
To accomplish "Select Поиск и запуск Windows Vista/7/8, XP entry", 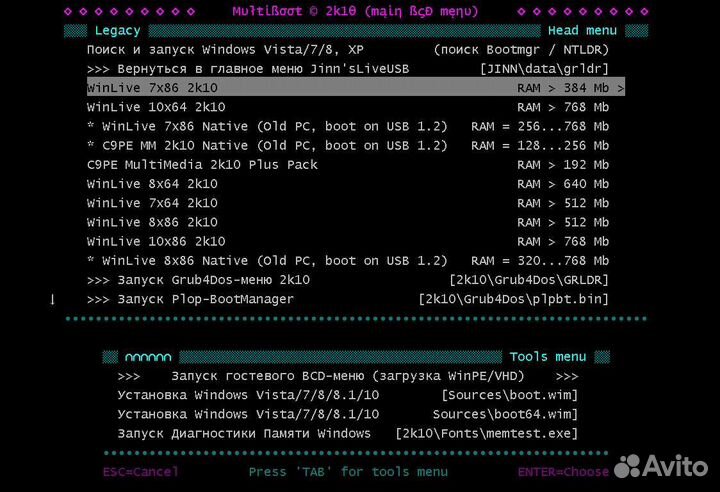I will (348, 50).
